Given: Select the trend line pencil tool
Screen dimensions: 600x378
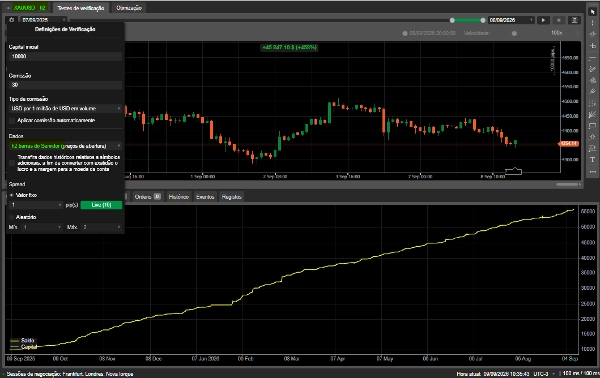Looking at the screenshot, I should [x=592, y=69].
